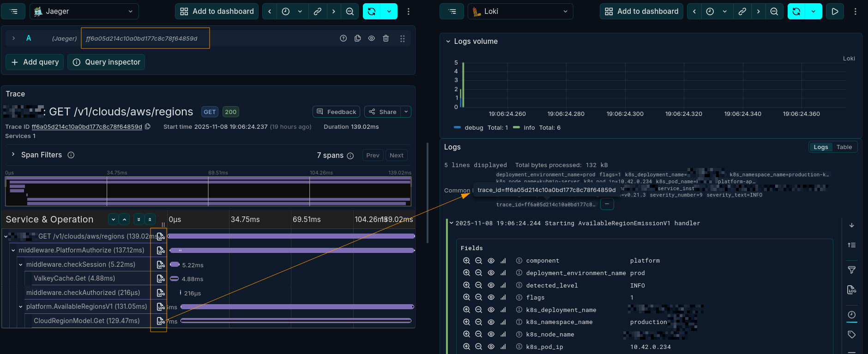The width and height of the screenshot is (868, 354).
Task: Share the trace
Action: (383, 112)
